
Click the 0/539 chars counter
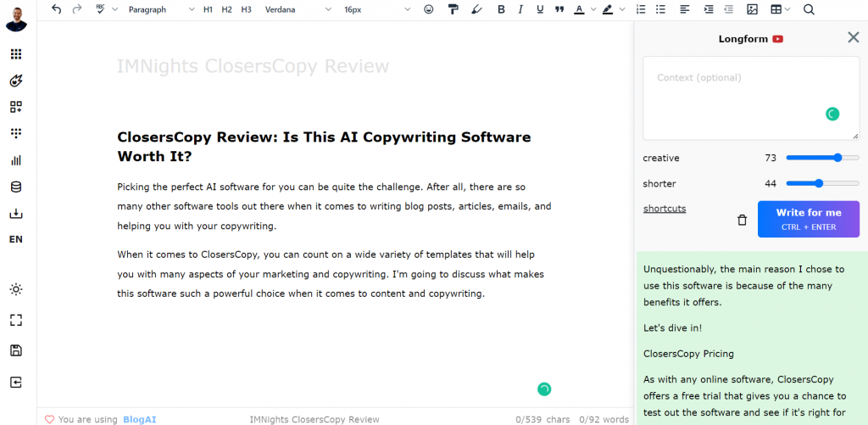pyautogui.click(x=542, y=419)
